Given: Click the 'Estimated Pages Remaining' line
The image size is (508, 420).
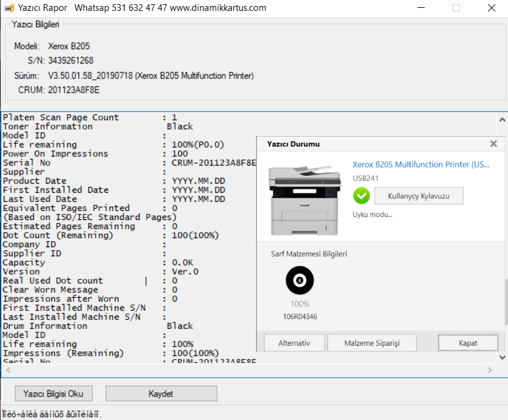Looking at the screenshot, I should pos(90,226).
